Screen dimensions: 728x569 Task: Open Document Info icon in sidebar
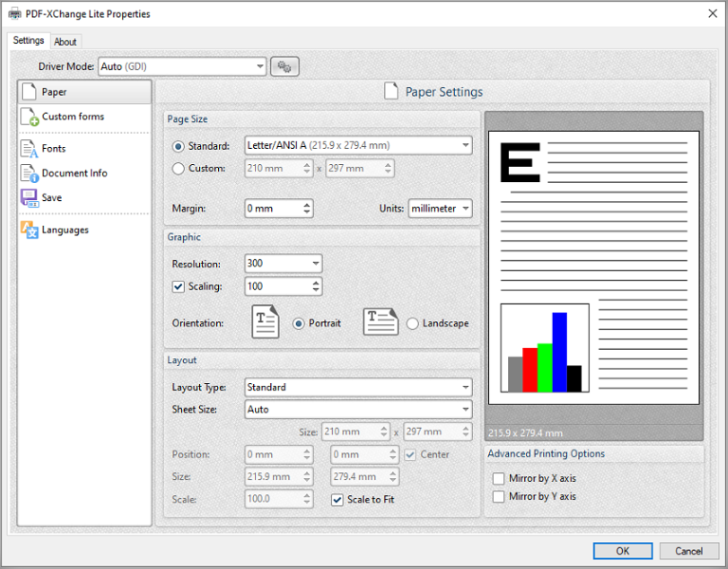point(29,174)
